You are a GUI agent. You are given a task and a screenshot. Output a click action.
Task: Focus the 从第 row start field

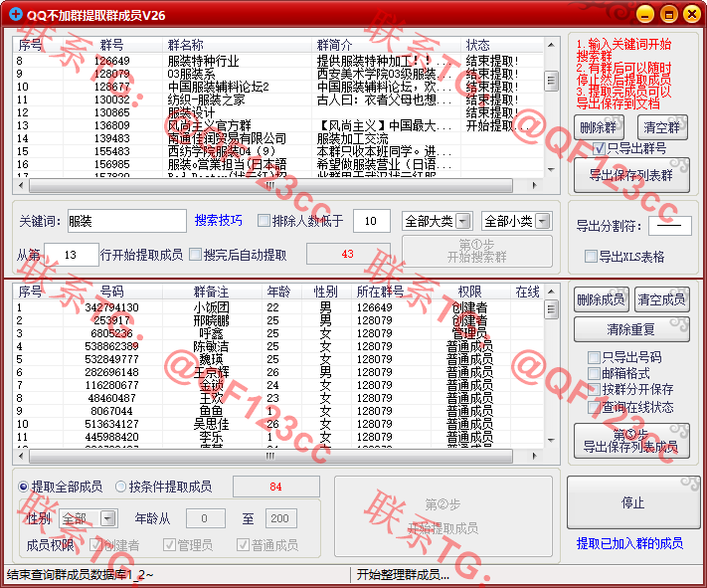72,255
